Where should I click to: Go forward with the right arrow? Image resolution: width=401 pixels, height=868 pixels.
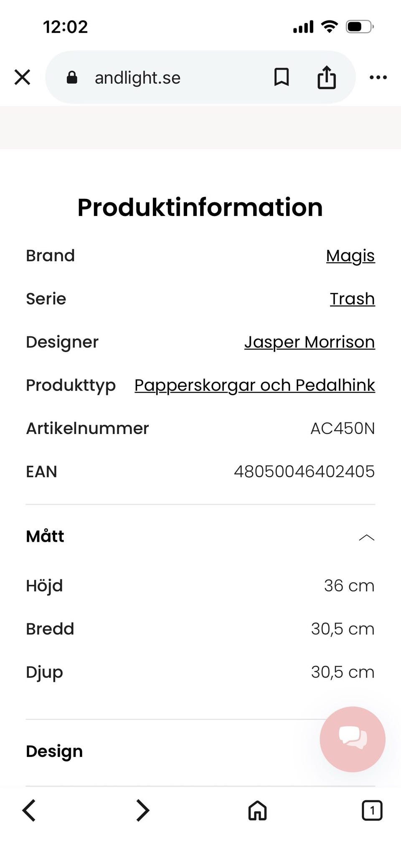(x=143, y=810)
